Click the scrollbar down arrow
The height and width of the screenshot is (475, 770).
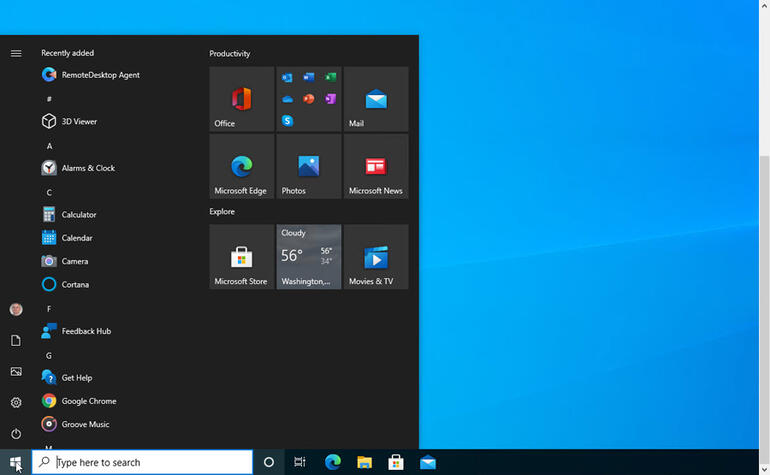(x=765, y=470)
